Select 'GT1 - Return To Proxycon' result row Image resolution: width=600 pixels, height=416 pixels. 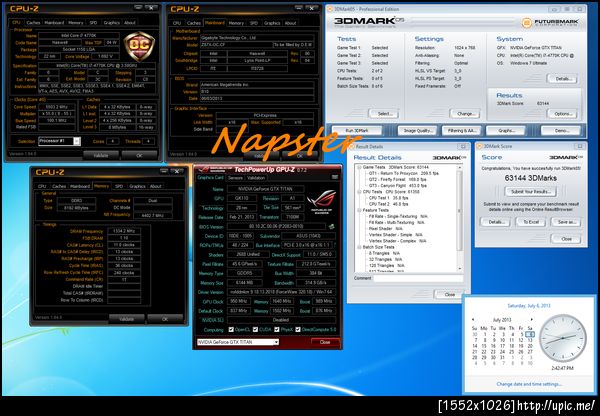tap(404, 173)
